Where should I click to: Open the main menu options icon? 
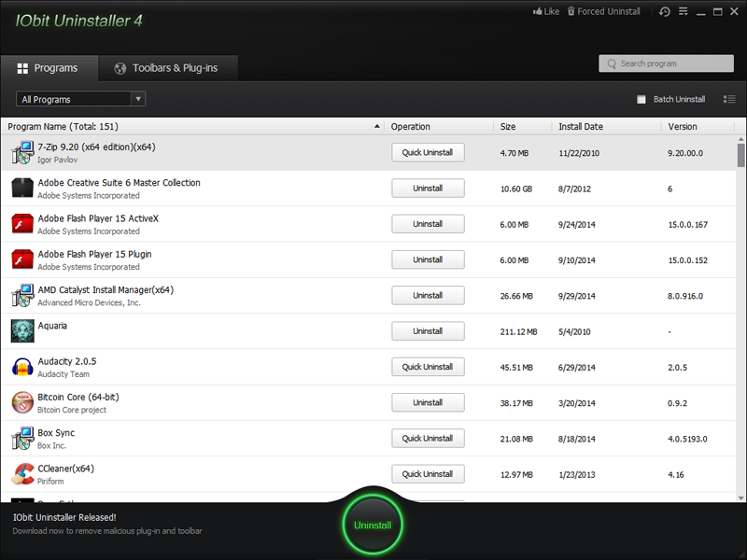click(684, 11)
